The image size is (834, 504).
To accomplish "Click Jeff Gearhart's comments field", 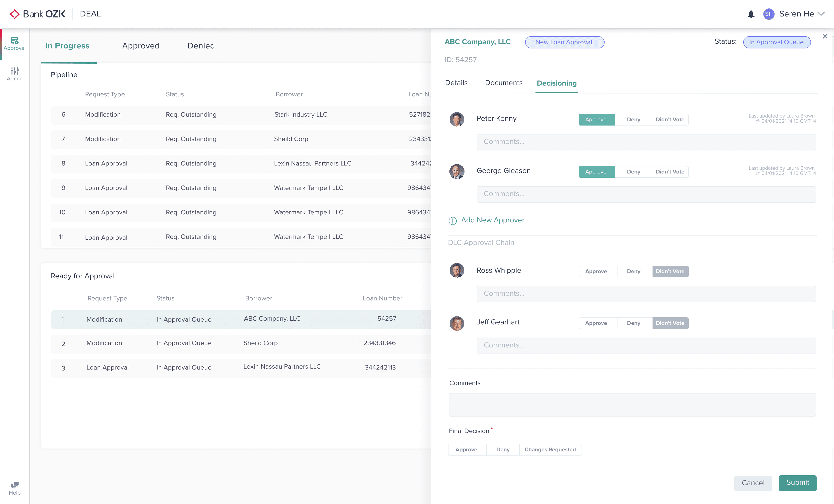I will pos(646,345).
